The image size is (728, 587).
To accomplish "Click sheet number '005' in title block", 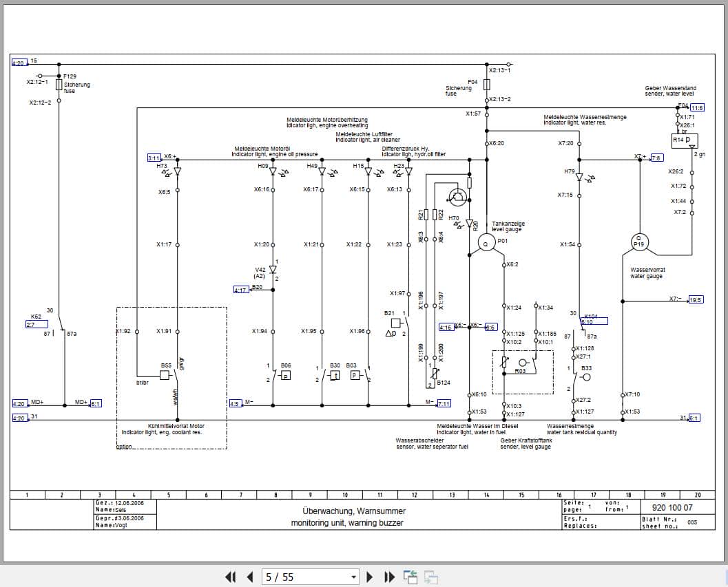I will pyautogui.click(x=692, y=522).
